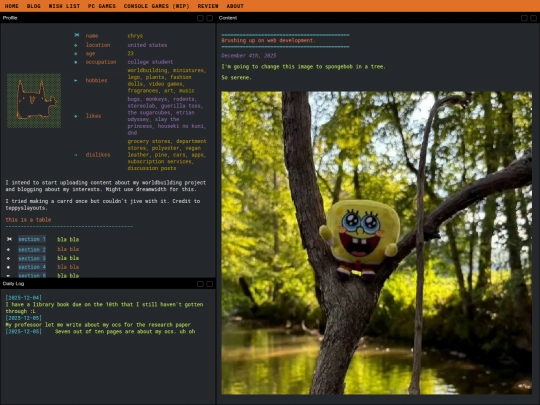This screenshot has width=540, height=405.
Task: Click the SpongeBob in tree photo
Action: [x=376, y=242]
